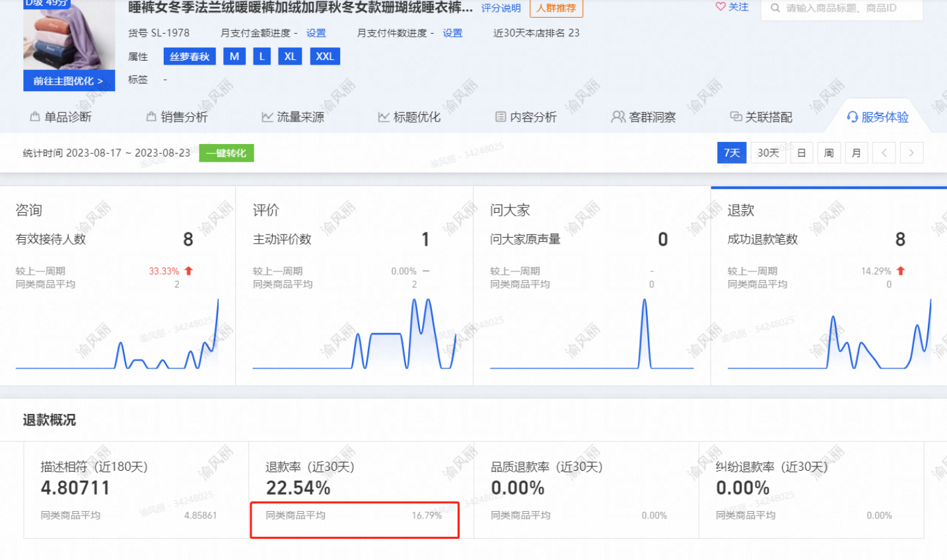947x560 pixels.
Task: Go to next period arrow
Action: 911,153
